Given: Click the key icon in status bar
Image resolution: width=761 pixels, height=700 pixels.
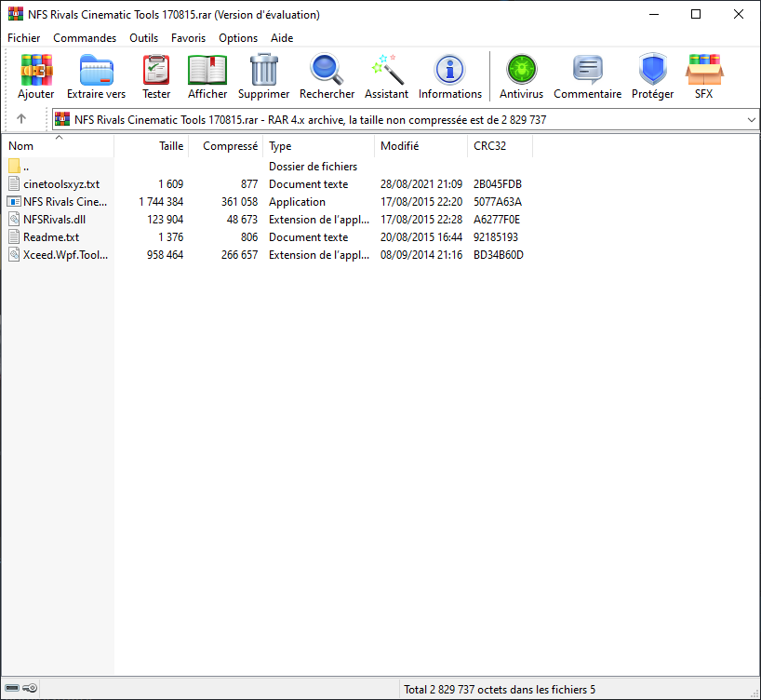Looking at the screenshot, I should 30,688.
